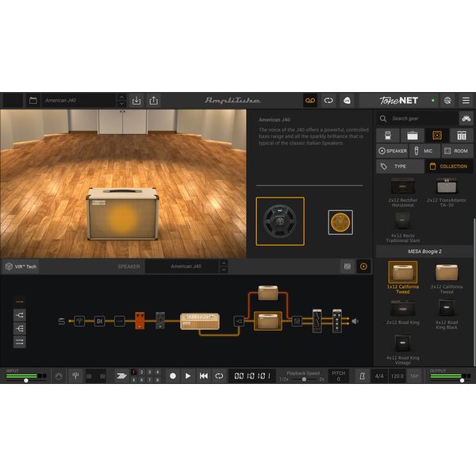Click the chain output speaker icon
Image resolution: width=476 pixels, height=476 pixels.
[355, 321]
